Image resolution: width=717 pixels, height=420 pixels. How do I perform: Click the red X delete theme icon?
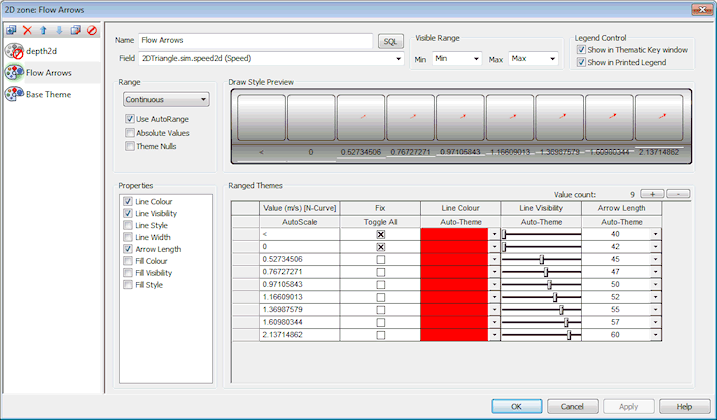[27, 30]
